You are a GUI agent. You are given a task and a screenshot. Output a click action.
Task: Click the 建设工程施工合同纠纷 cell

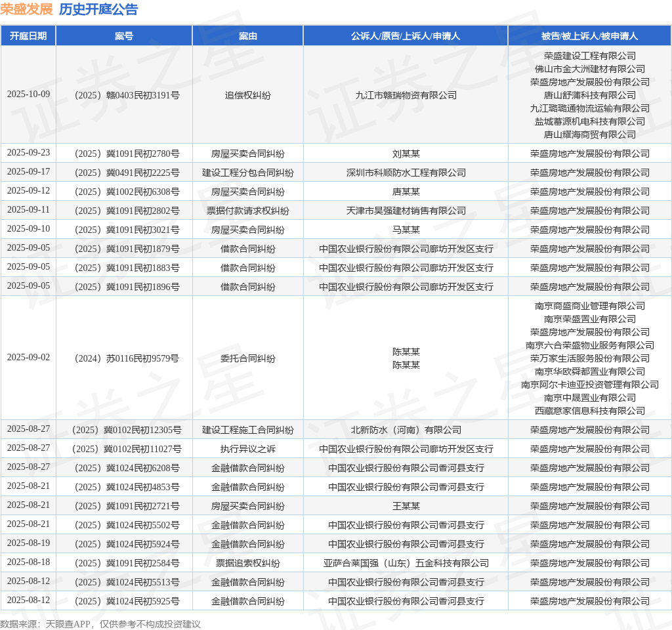tap(247, 430)
